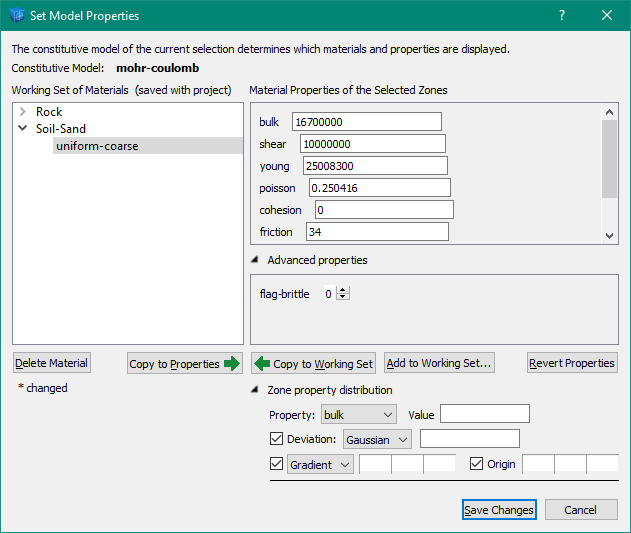Increment the flag-brittle stepper value
631x533 pixels.
click(x=344, y=291)
